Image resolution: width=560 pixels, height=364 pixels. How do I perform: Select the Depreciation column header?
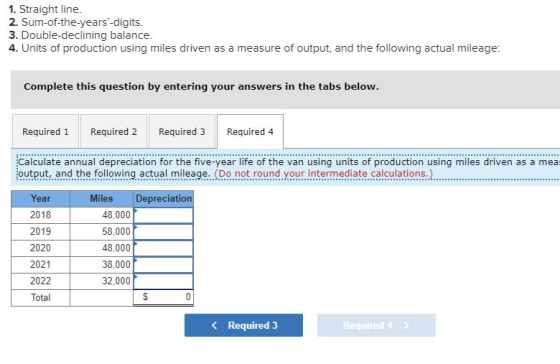click(164, 199)
